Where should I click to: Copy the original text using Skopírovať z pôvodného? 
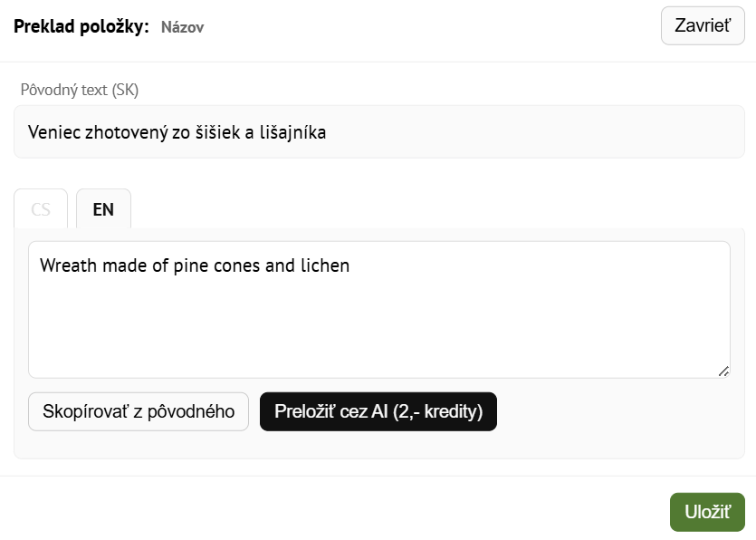click(x=139, y=411)
